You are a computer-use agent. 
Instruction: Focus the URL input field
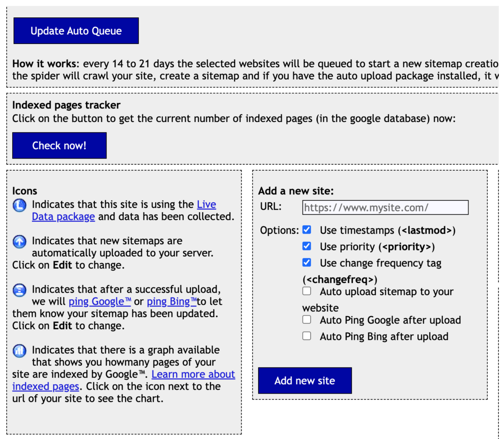click(385, 207)
